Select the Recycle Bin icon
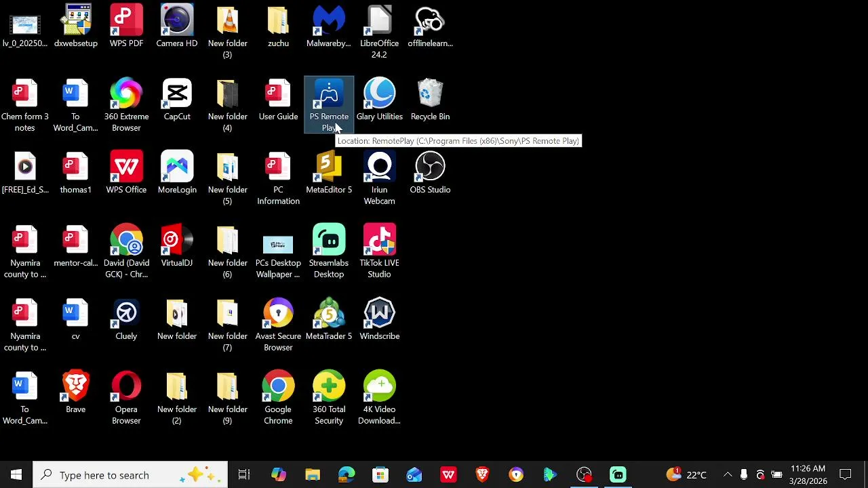 [430, 100]
